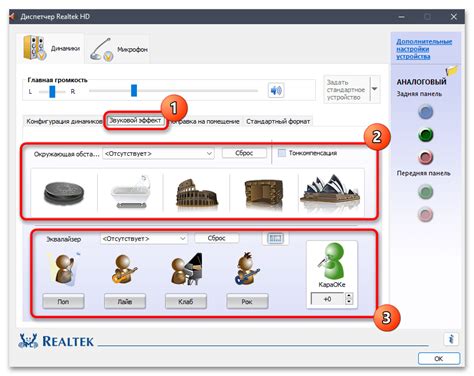This screenshot has width=474, height=376.
Task: Mute sound with the speaker icon
Action: (276, 90)
